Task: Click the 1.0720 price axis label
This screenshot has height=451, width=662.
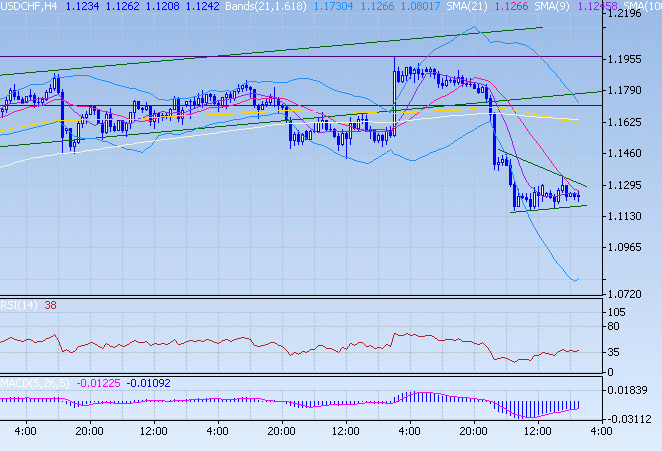Action: (625, 294)
